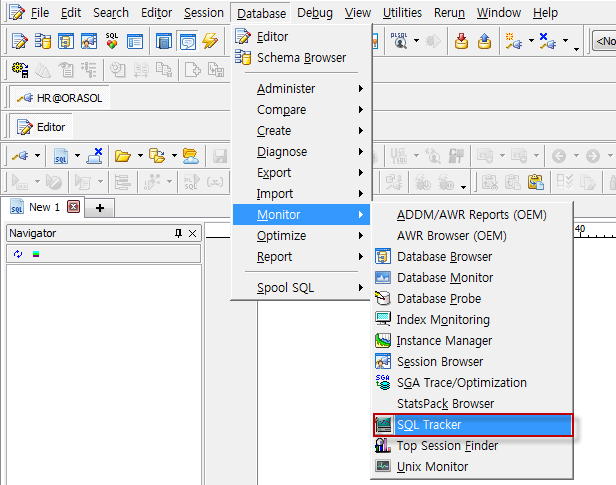Open SQL Tracker from the Monitor submenu

(428, 425)
